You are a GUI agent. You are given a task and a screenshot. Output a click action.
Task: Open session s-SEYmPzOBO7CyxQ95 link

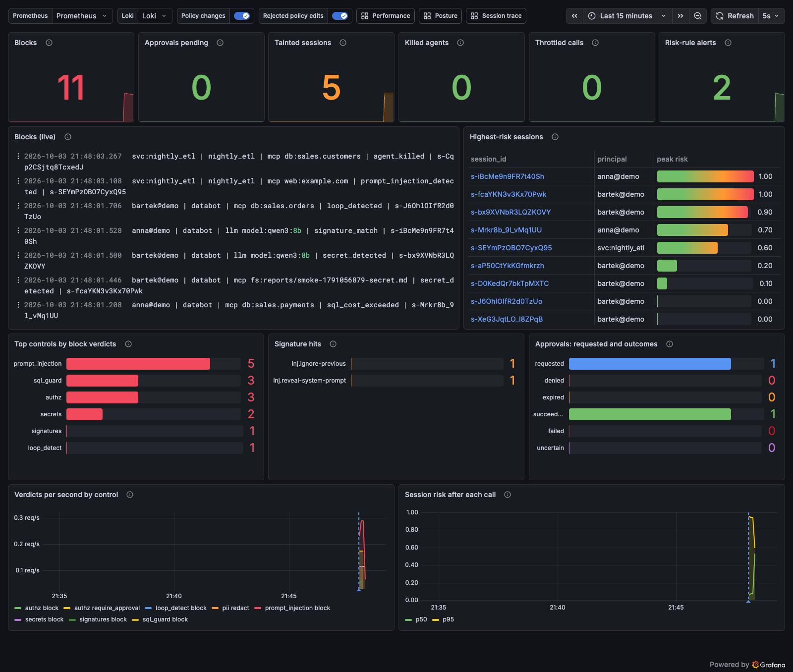point(511,248)
